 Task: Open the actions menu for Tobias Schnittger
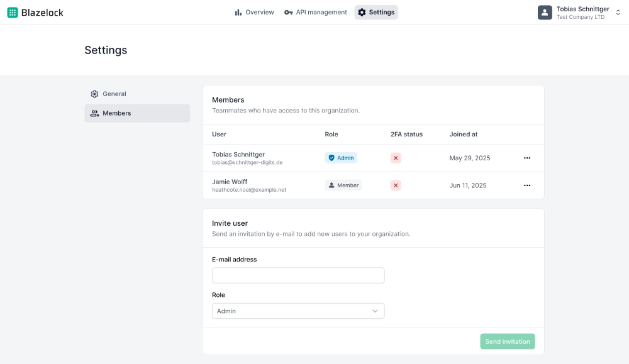point(527,158)
